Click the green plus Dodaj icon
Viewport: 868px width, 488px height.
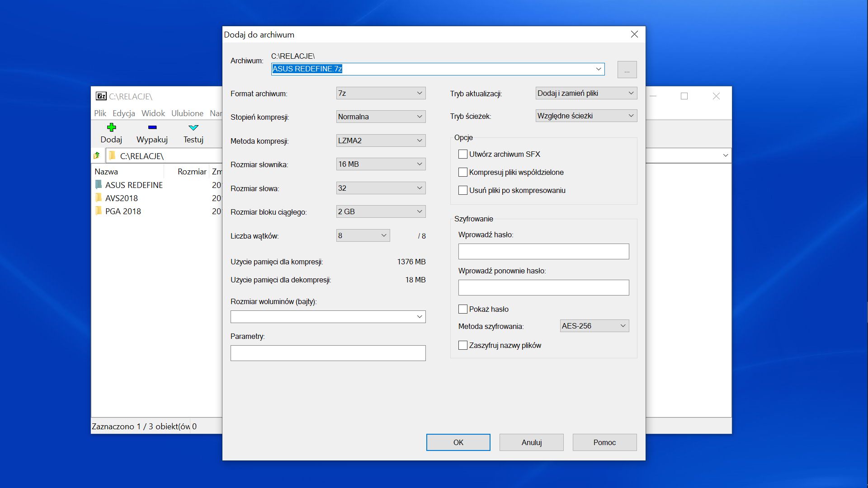coord(111,127)
